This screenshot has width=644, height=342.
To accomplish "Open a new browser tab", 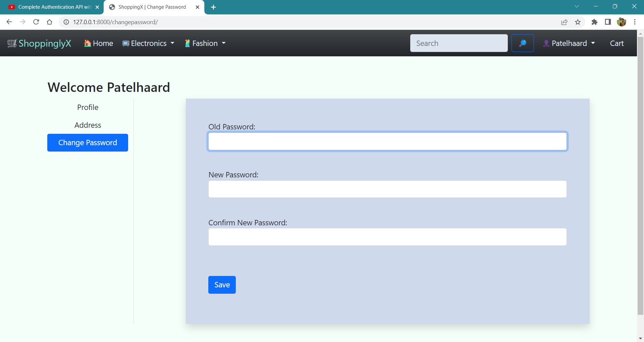I will tap(213, 7).
